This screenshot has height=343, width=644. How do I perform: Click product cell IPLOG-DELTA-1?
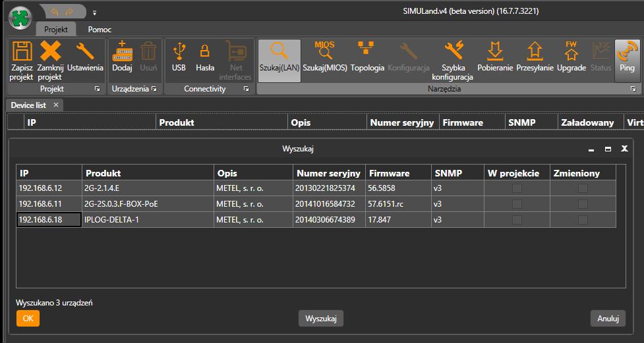148,220
